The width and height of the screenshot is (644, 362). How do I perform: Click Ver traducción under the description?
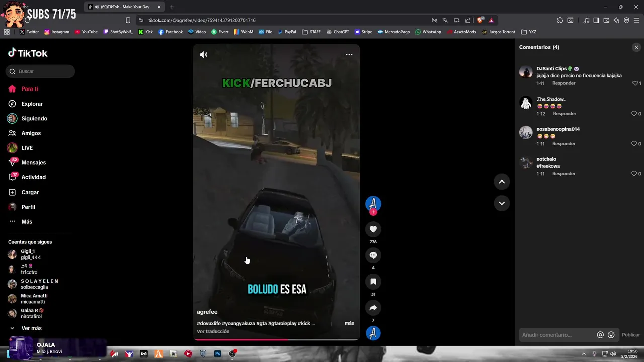coord(213,332)
